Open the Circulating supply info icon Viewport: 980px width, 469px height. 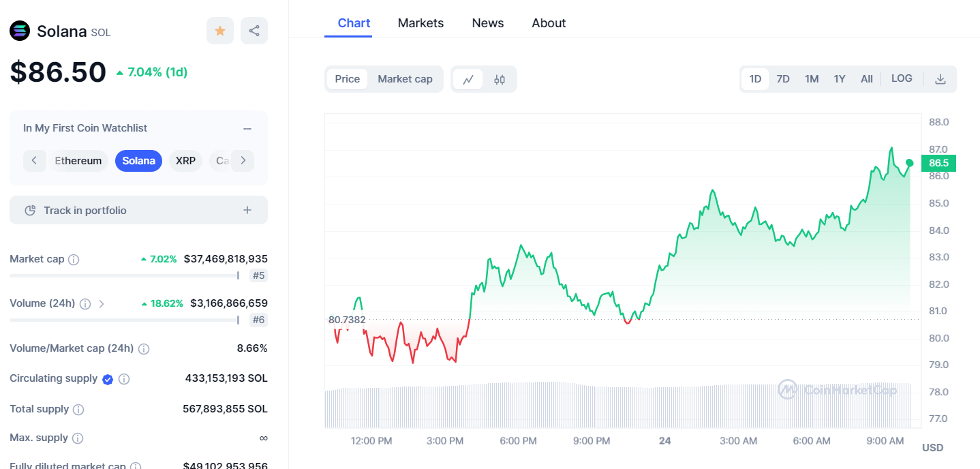pyautogui.click(x=124, y=379)
